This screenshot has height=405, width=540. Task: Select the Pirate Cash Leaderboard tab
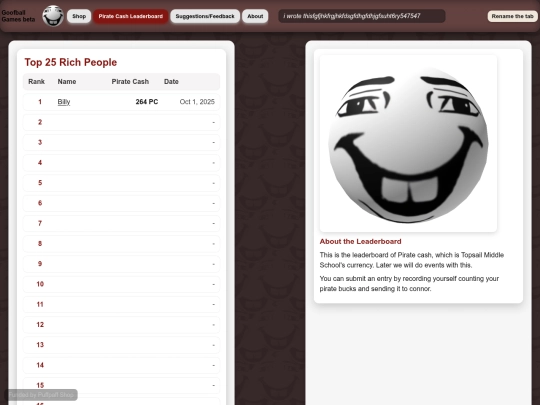(x=131, y=16)
